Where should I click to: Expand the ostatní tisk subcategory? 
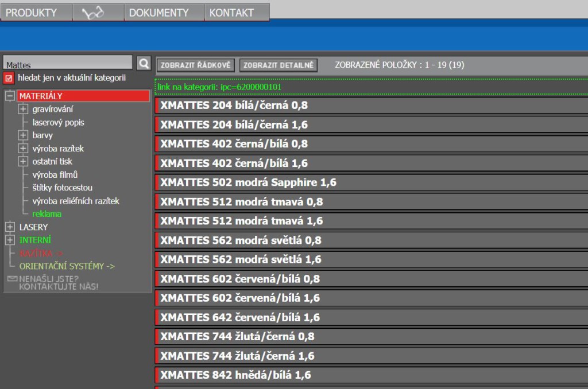(23, 162)
